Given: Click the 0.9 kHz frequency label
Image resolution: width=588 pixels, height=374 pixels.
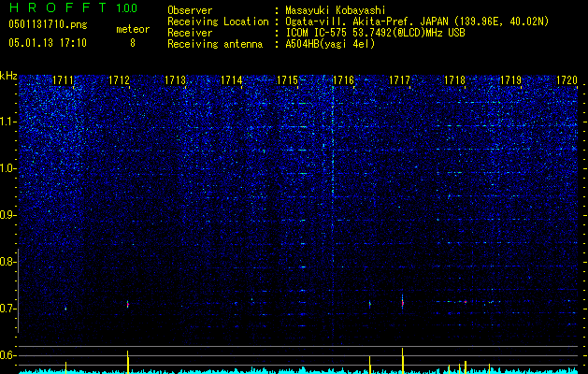Looking at the screenshot, I should click(x=7, y=215).
